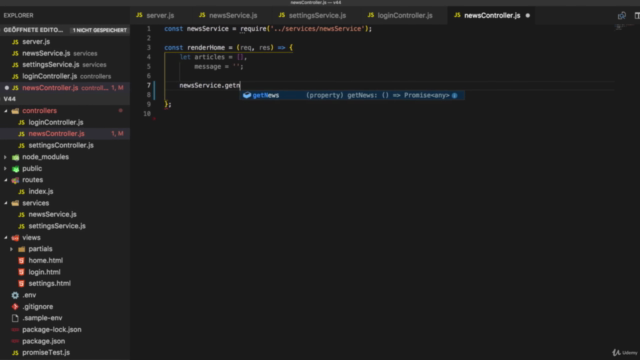Accept the getNews autocomplete suggestion
The width and height of the screenshot is (640, 360).
point(352,95)
